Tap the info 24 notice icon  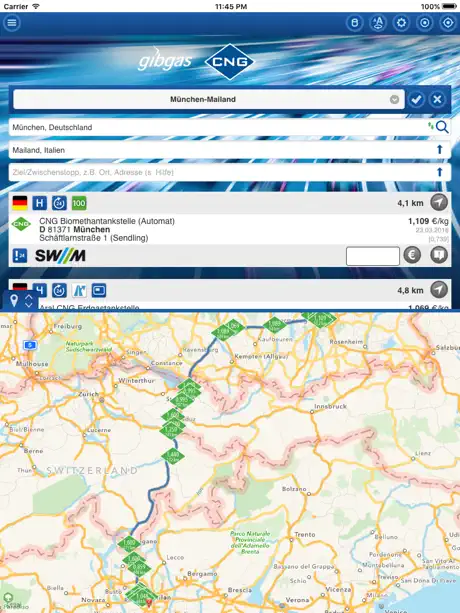(20, 256)
